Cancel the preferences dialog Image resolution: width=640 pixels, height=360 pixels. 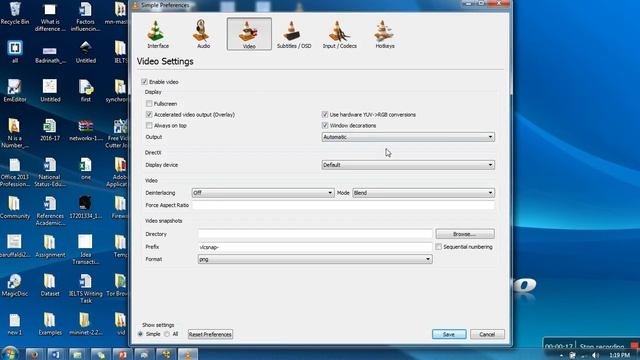[x=487, y=334]
